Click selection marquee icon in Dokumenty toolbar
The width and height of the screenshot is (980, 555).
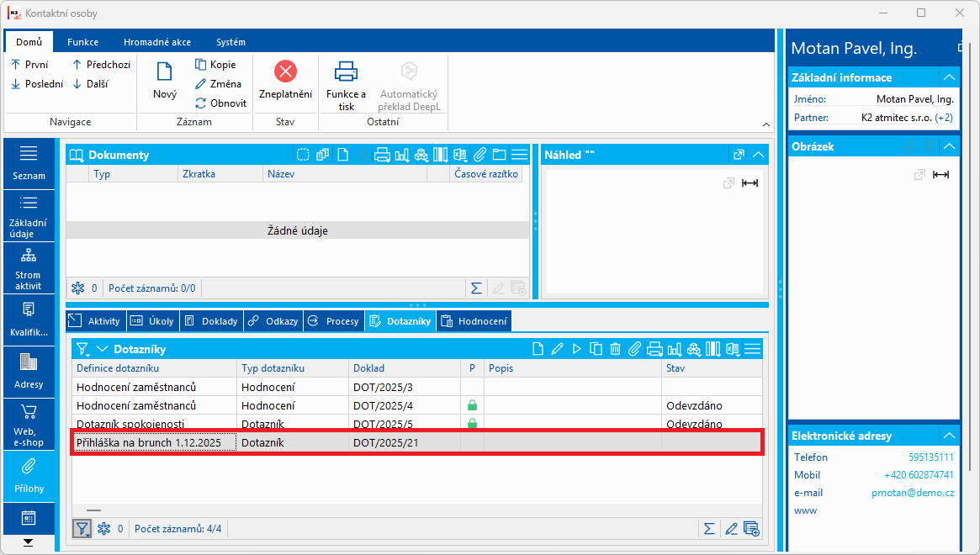[x=303, y=155]
